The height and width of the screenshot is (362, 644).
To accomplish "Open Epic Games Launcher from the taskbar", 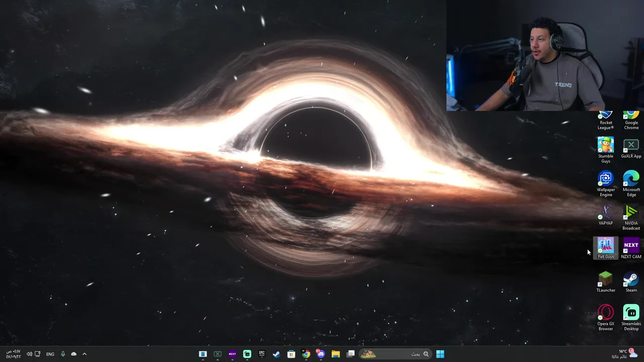I will (x=262, y=354).
